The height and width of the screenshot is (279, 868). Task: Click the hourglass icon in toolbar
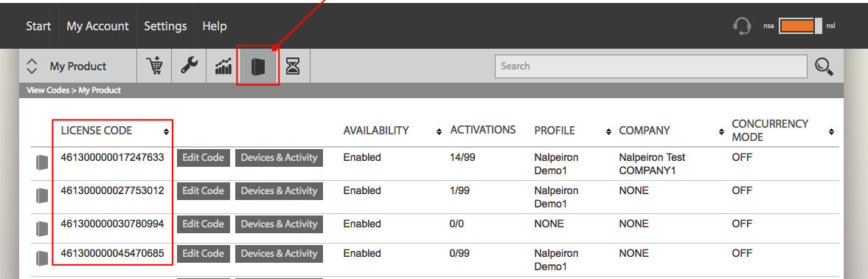(292, 66)
